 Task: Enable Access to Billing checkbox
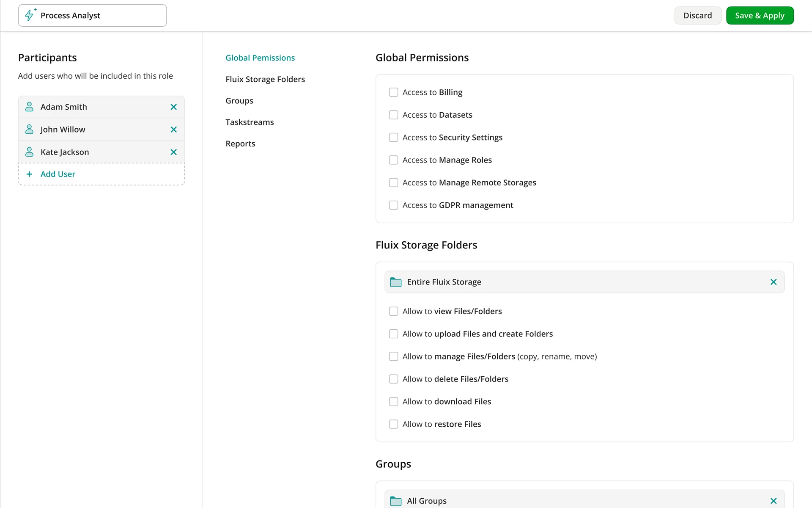coord(393,92)
